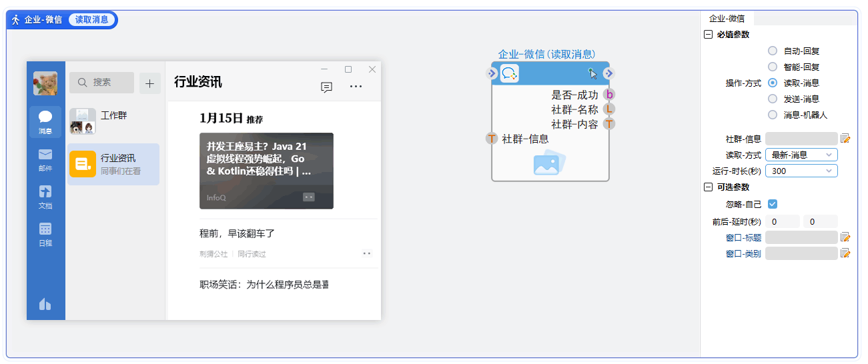Select the 自动-回复 radio option

click(x=773, y=51)
